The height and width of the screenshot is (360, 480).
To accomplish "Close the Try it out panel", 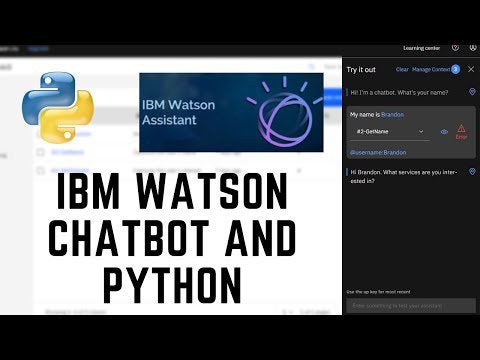I will tap(471, 69).
